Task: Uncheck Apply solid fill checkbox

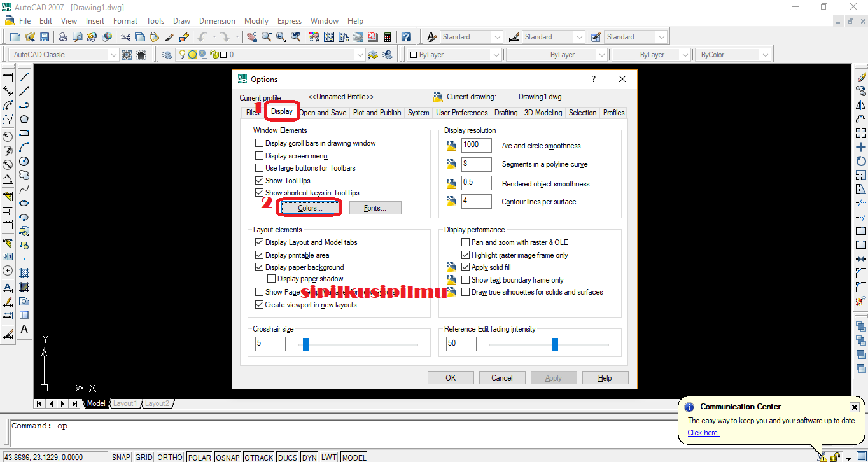Action: point(465,267)
